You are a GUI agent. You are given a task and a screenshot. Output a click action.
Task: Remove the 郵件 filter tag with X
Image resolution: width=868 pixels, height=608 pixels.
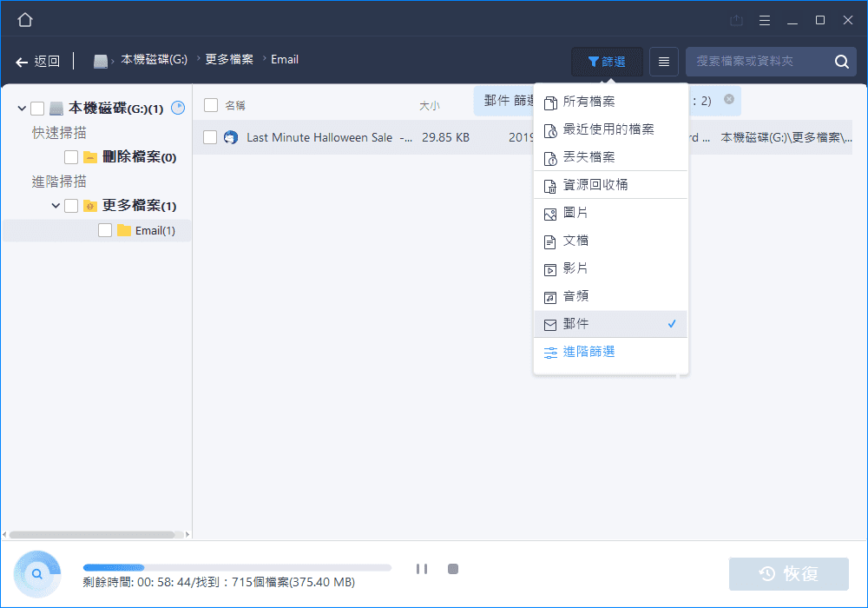click(x=729, y=100)
